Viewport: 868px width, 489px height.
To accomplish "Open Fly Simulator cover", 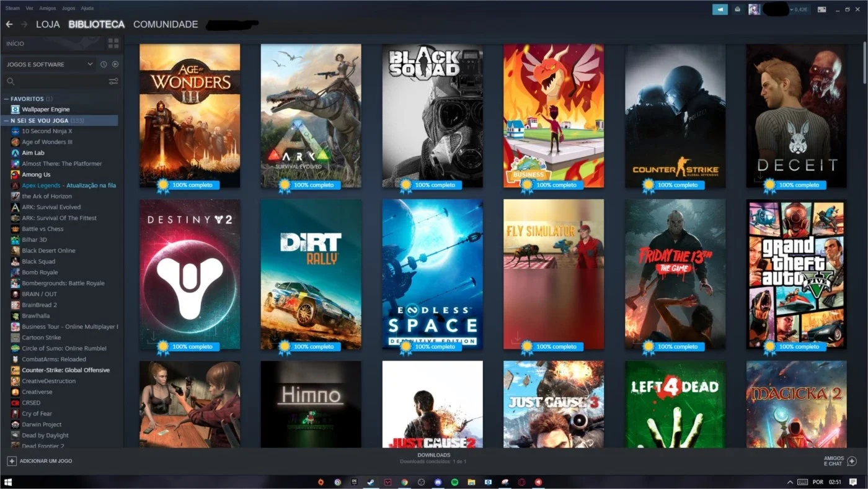I will point(554,274).
